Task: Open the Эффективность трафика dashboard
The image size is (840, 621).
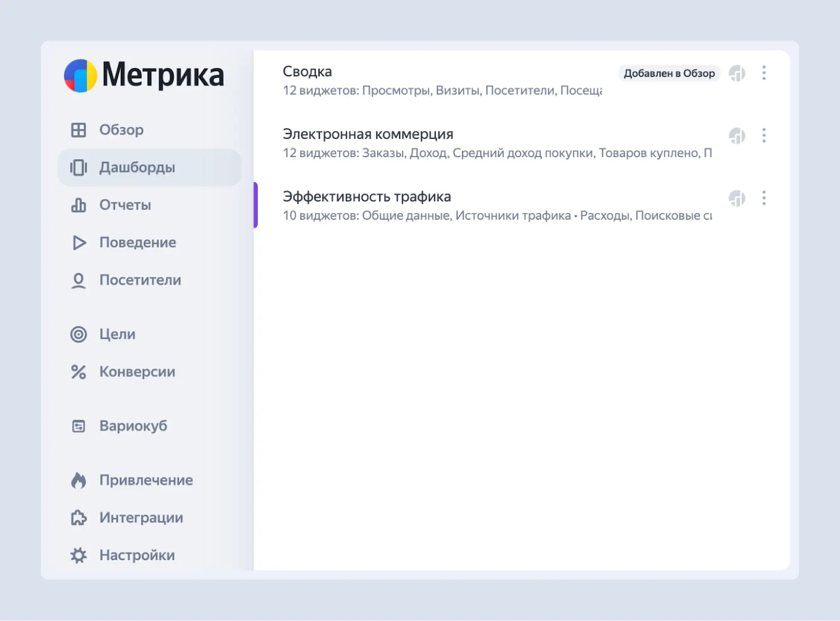Action: click(x=366, y=196)
